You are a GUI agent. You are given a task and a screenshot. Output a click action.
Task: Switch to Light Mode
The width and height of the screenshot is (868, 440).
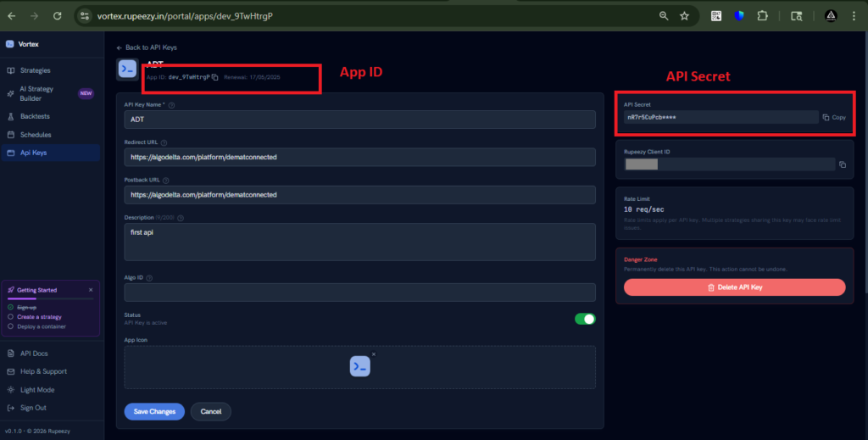[36, 389]
